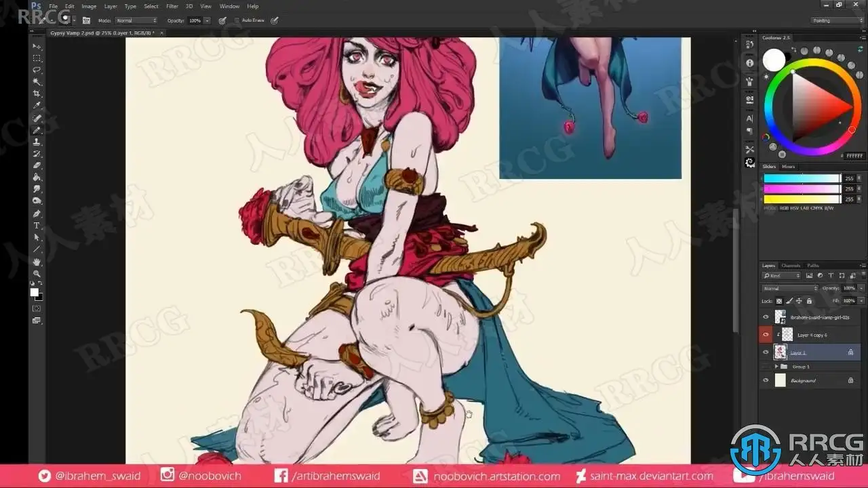Open the Layers panel Fill dropdown arrow
This screenshot has width=868, height=488.
(x=861, y=301)
